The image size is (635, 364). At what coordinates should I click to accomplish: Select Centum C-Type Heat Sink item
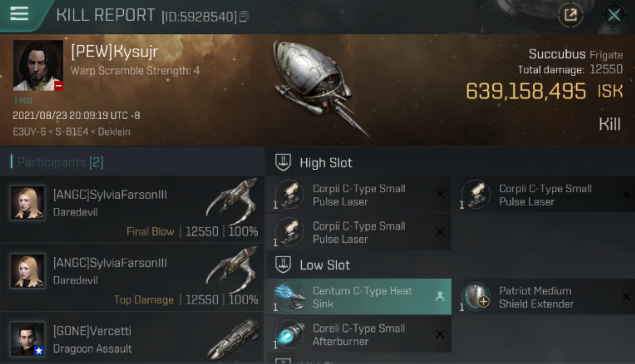359,297
